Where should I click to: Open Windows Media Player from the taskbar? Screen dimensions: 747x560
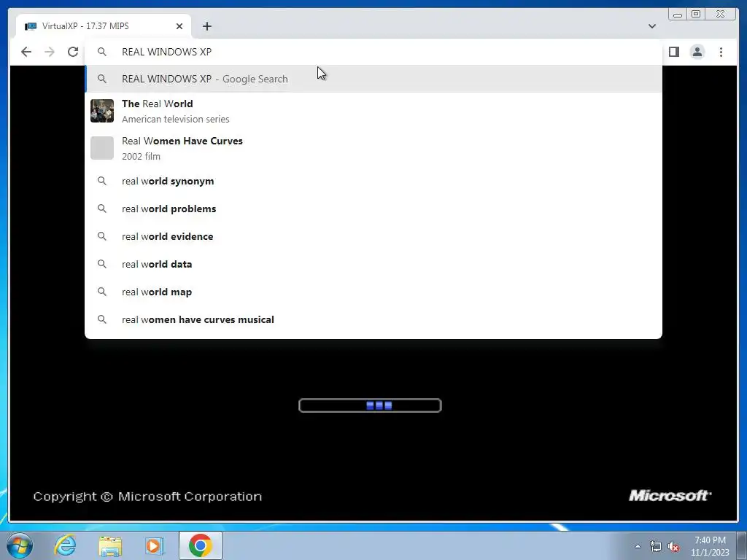pyautogui.click(x=154, y=545)
